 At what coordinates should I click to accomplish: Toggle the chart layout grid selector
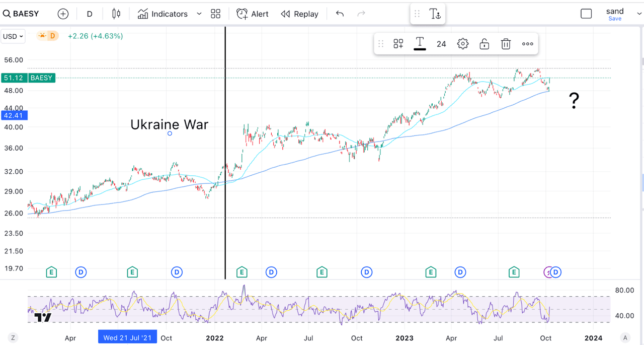pyautogui.click(x=215, y=14)
